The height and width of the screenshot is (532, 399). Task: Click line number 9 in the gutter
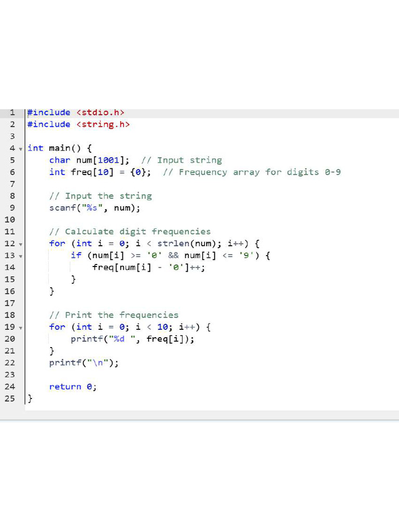[x=12, y=208]
